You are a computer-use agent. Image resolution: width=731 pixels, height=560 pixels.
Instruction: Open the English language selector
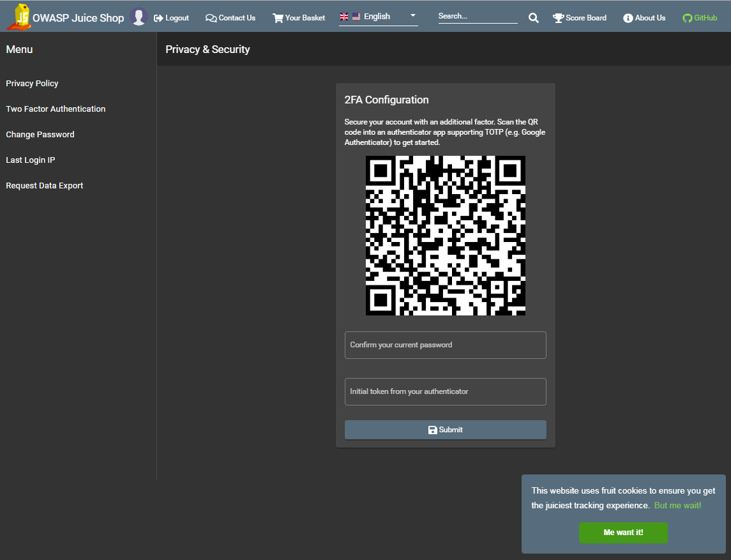pyautogui.click(x=379, y=17)
